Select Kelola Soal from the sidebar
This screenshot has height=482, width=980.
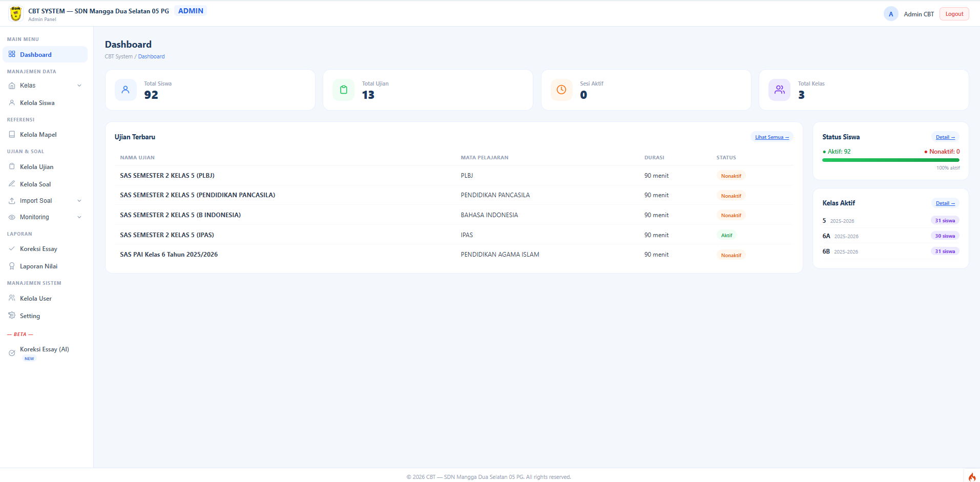coord(45,184)
